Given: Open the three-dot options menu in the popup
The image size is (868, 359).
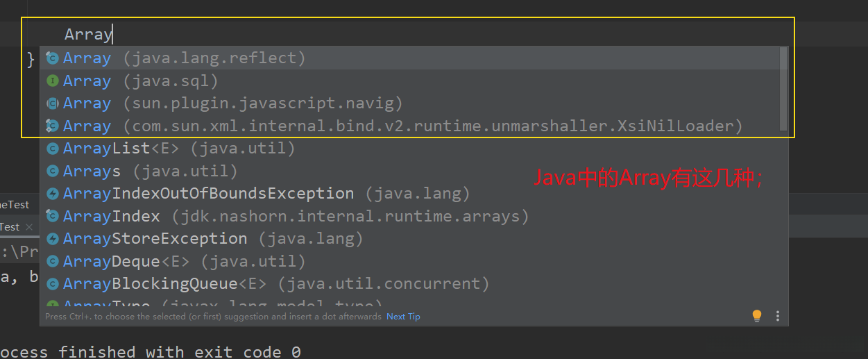Looking at the screenshot, I should (777, 316).
